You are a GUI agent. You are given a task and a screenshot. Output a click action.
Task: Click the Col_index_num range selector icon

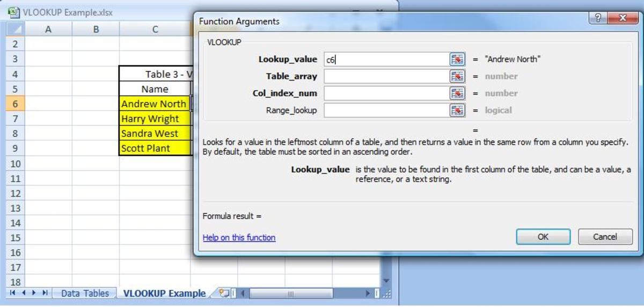[x=457, y=93]
